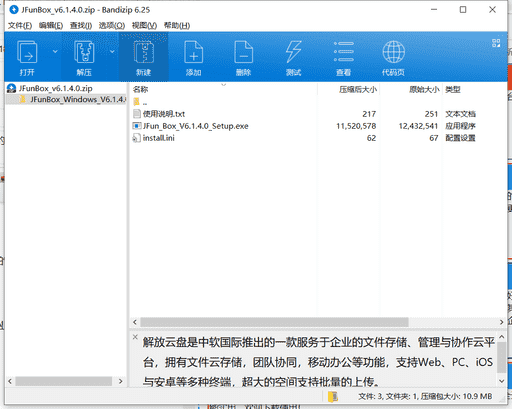
Task: Click the Open (打开) toolbar icon
Action: (x=27, y=52)
